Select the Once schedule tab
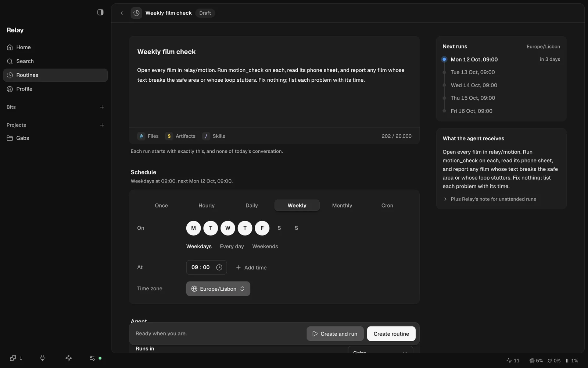 (161, 205)
